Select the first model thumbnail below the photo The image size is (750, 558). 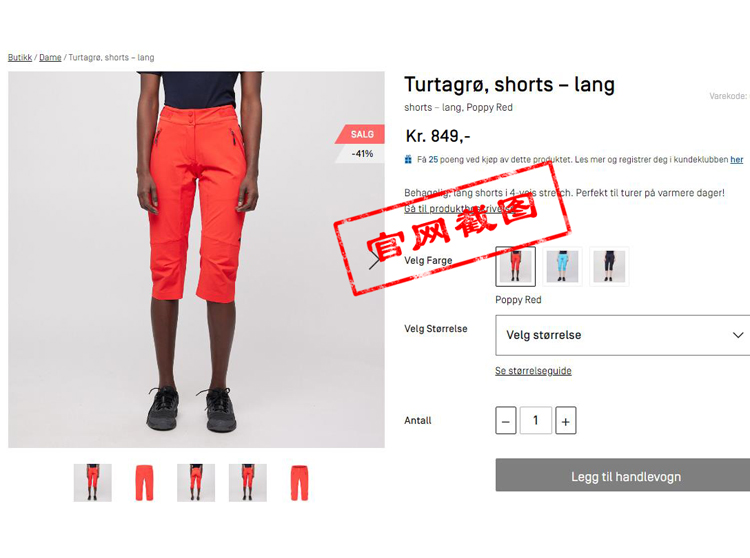coord(93,483)
